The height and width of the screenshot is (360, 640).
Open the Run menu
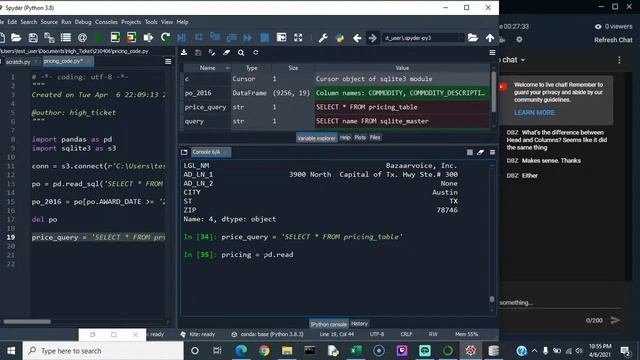coord(66,22)
